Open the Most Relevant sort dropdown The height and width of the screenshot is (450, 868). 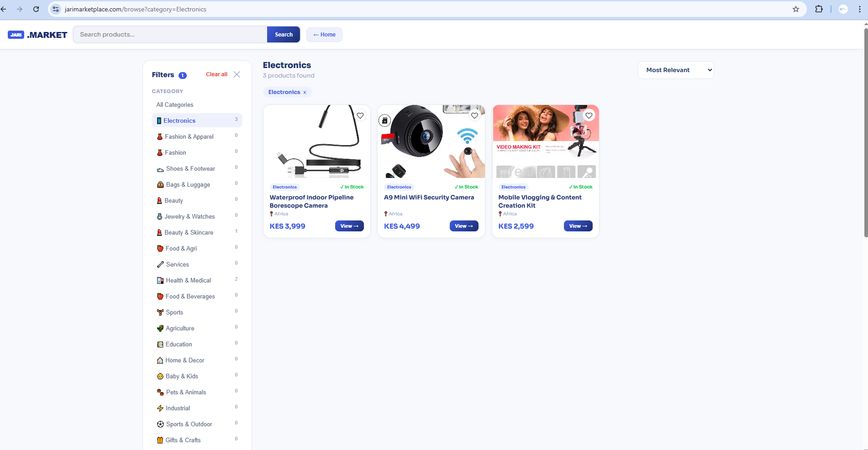point(676,70)
